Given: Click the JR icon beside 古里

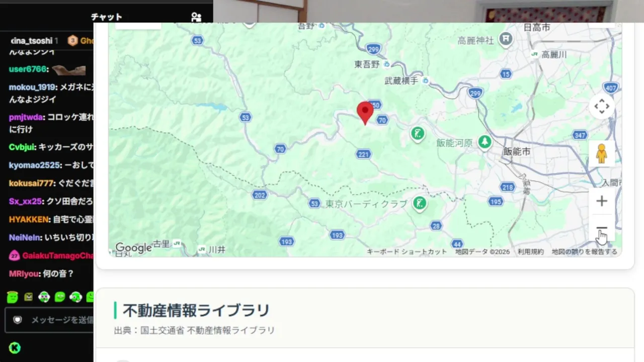Looking at the screenshot, I should [x=176, y=243].
